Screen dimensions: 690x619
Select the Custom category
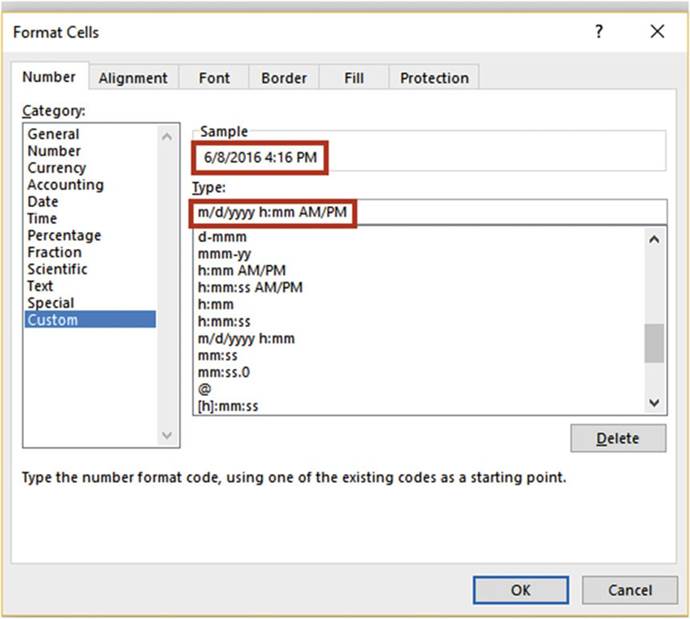(53, 320)
